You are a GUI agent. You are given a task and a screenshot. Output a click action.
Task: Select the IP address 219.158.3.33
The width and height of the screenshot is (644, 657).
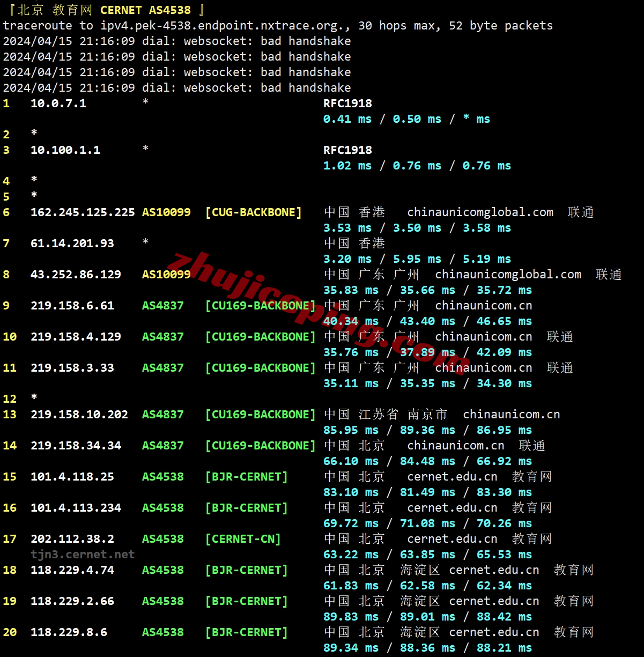tap(72, 368)
